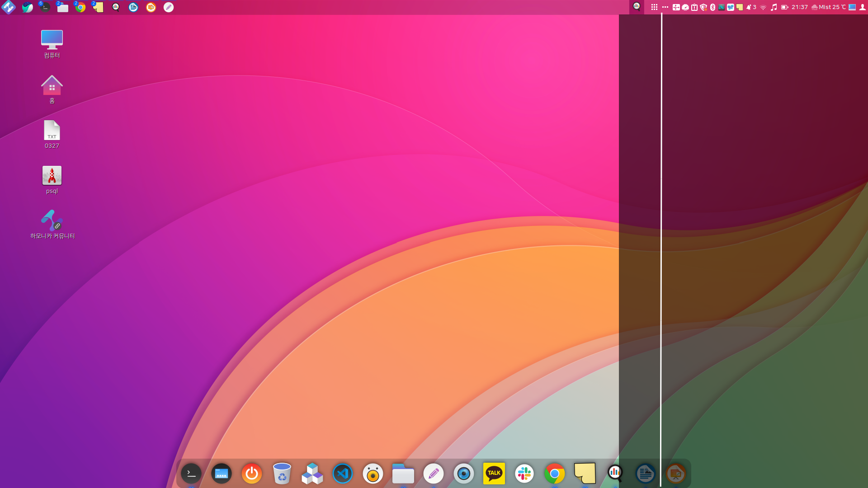The image size is (868, 488).
Task: Open KakaoTalk in the dock
Action: pyautogui.click(x=494, y=474)
